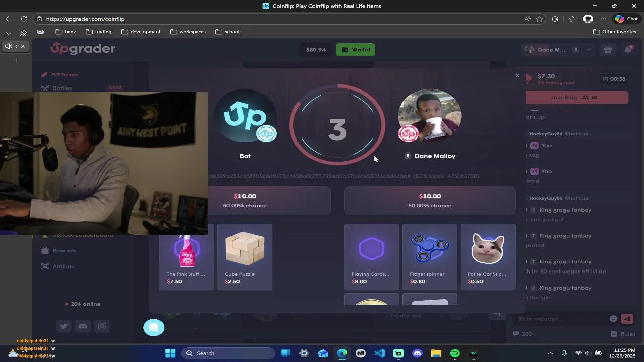Open Spotify from the taskbar

coord(455,353)
